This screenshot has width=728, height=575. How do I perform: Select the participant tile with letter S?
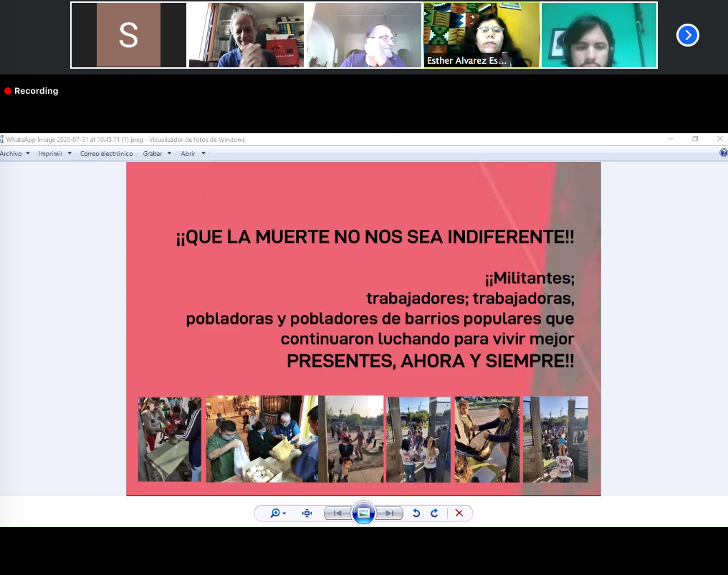click(x=128, y=35)
